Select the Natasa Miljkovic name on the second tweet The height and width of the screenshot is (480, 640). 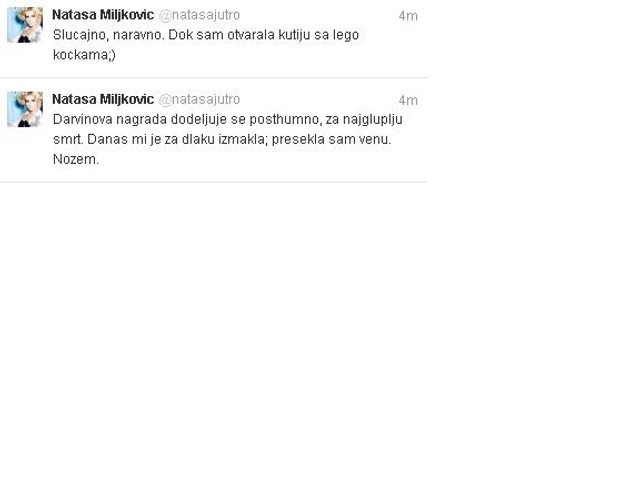point(103,99)
